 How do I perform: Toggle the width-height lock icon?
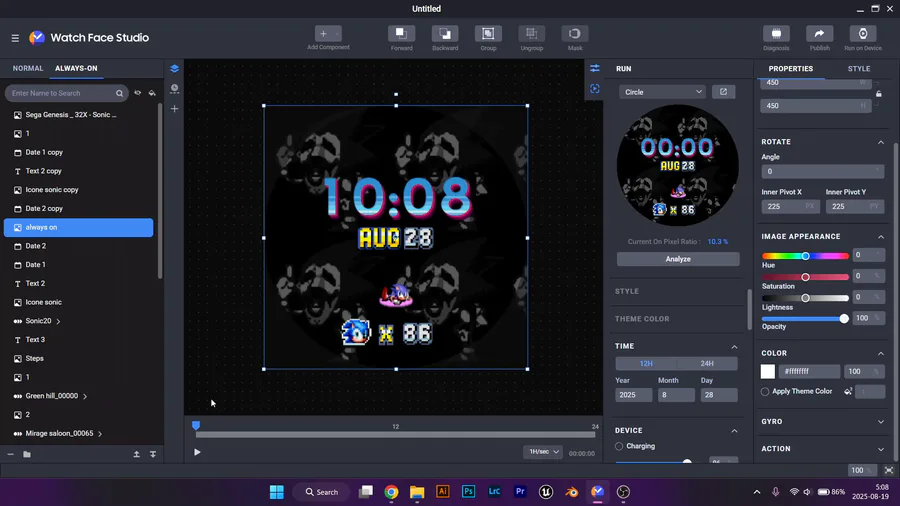coord(878,94)
